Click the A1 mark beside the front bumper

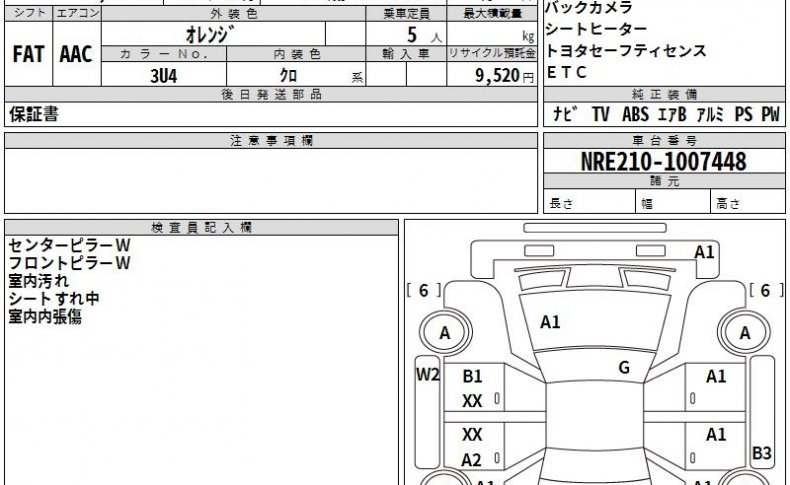click(704, 252)
